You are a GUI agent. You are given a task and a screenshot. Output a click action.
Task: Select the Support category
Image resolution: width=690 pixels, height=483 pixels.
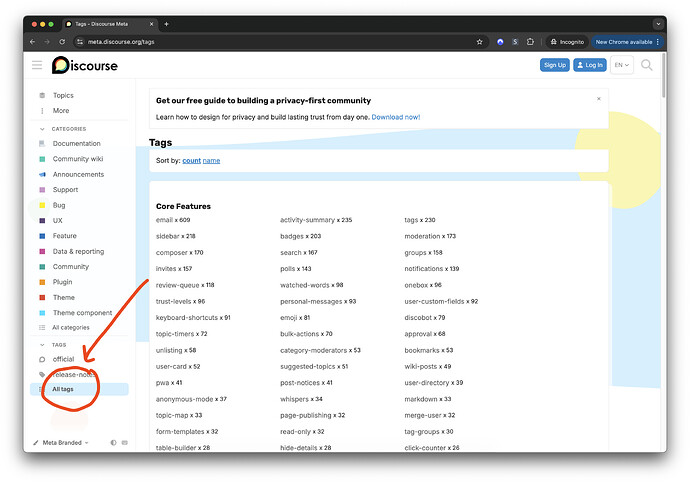pyautogui.click(x=65, y=190)
